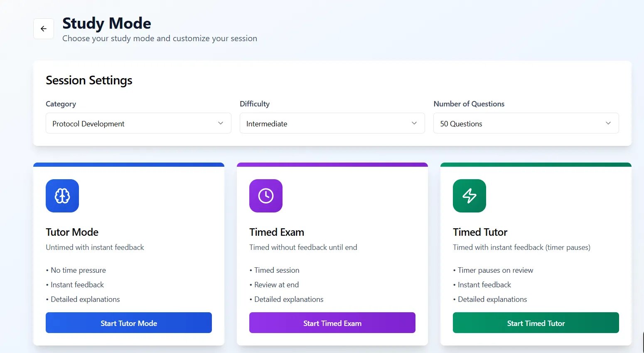Click the chevron on Number of Questions dropdown
This screenshot has height=353, width=644.
[x=608, y=123]
